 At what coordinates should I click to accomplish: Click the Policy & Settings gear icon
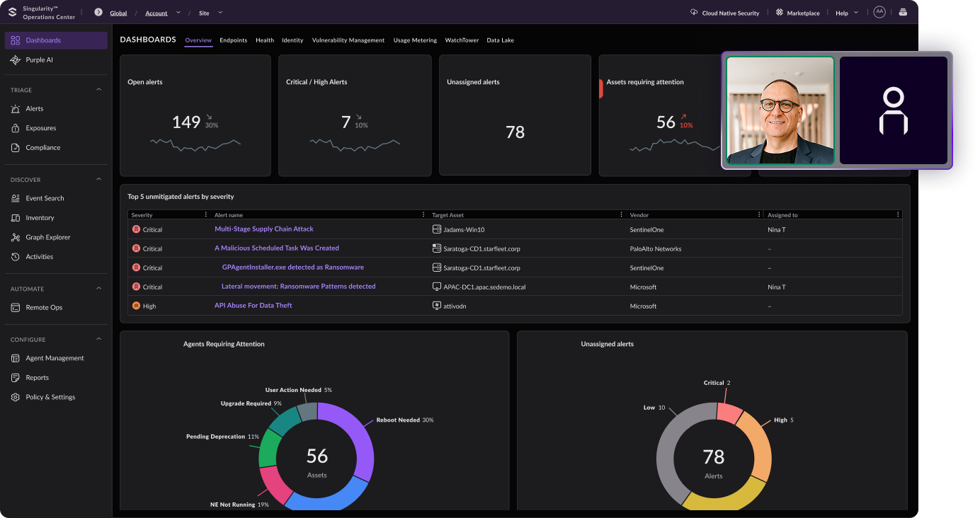pyautogui.click(x=16, y=398)
